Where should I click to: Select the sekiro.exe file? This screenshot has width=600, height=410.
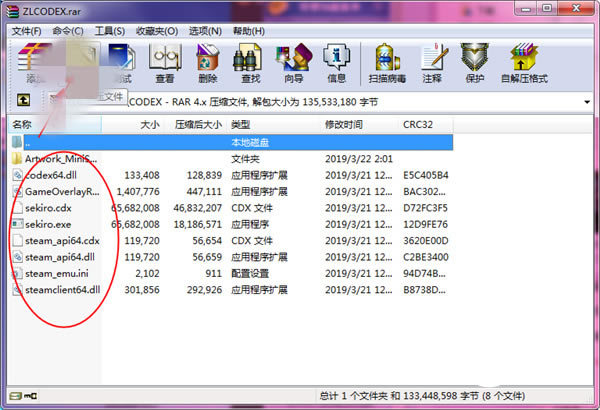click(48, 224)
